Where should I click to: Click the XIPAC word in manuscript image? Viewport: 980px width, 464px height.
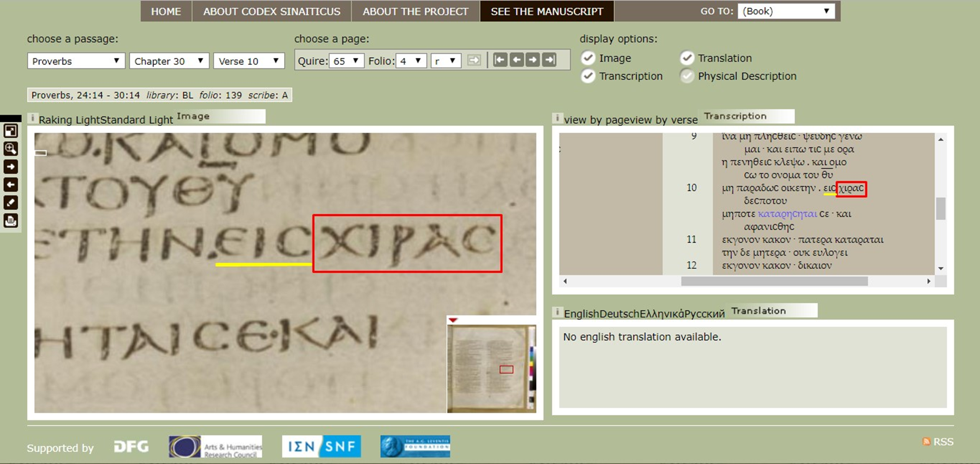click(407, 244)
